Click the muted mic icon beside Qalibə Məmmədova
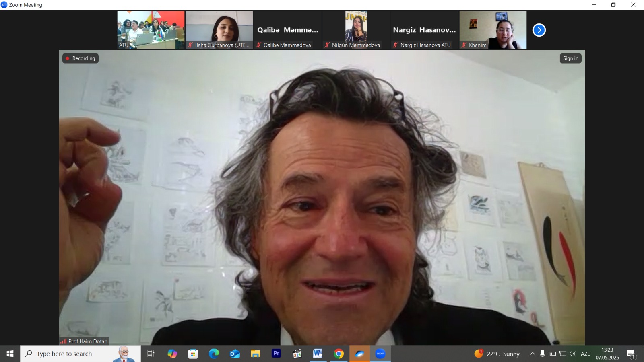The height and width of the screenshot is (362, 644). (x=259, y=45)
